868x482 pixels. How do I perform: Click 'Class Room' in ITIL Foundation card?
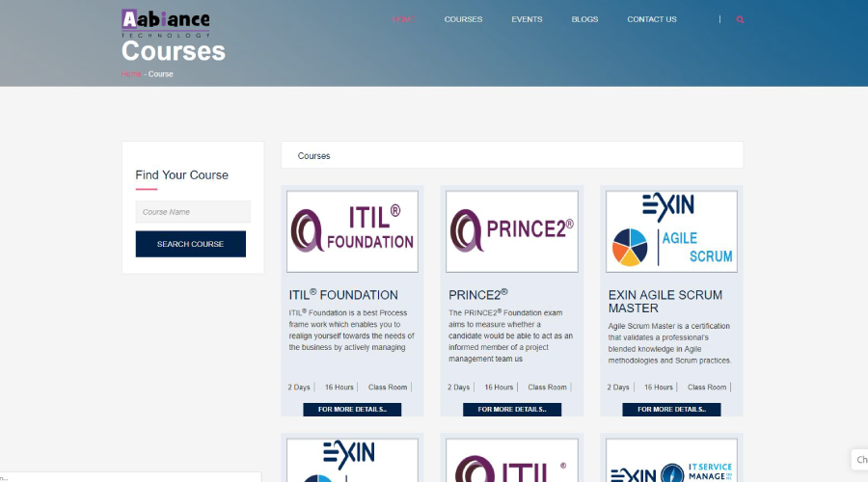pyautogui.click(x=388, y=388)
